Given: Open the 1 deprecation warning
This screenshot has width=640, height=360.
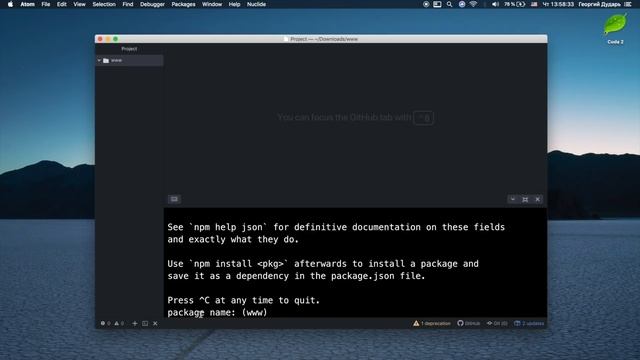Looking at the screenshot, I should 431,323.
